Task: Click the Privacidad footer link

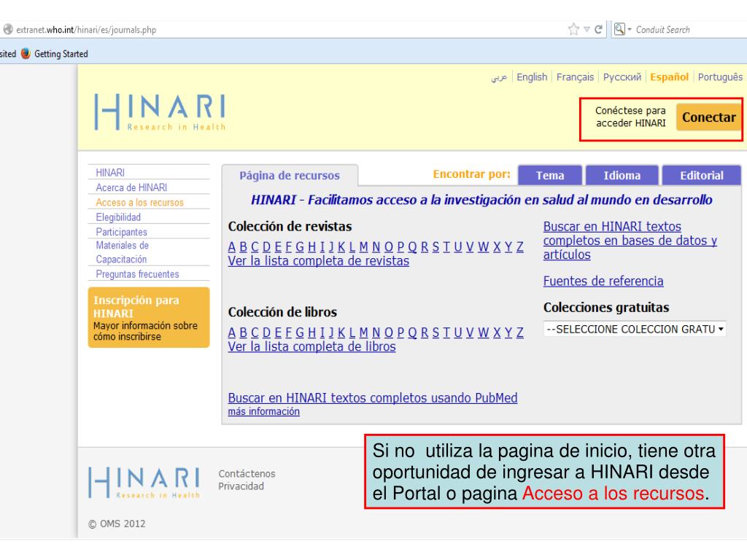Action: 241,486
